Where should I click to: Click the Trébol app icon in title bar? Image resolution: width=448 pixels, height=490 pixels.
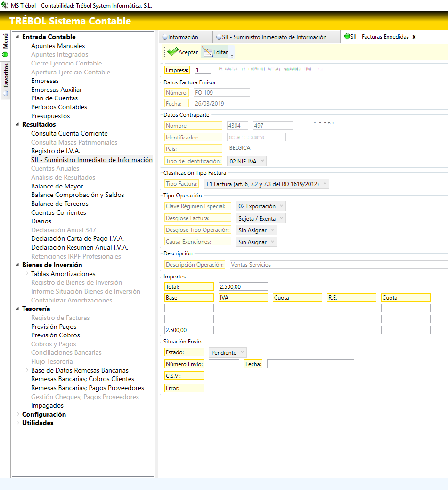pyautogui.click(x=5, y=5)
